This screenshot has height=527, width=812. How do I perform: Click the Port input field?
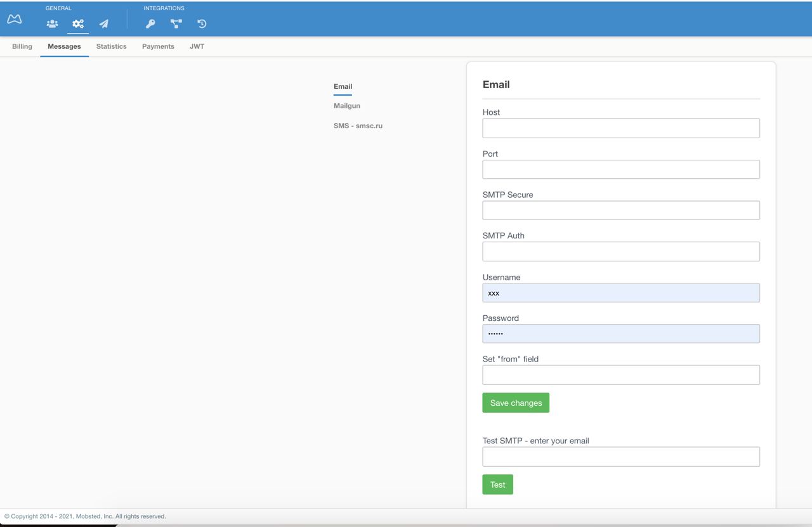(x=621, y=169)
